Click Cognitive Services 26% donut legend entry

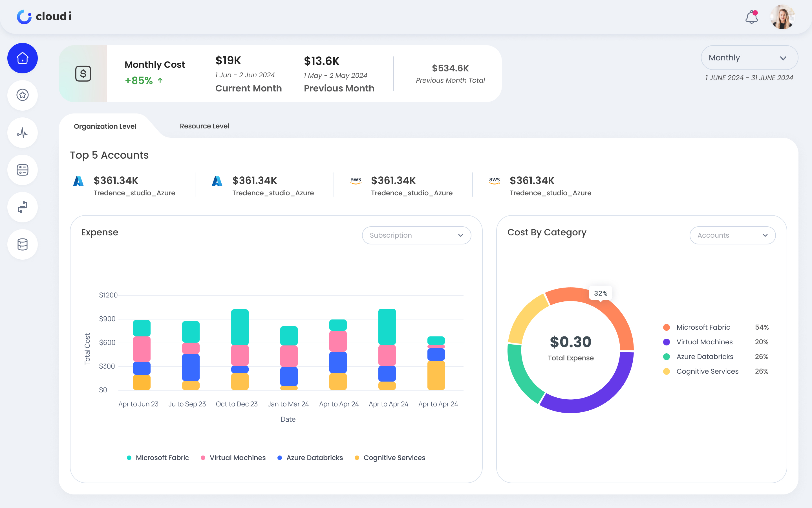[x=716, y=372]
